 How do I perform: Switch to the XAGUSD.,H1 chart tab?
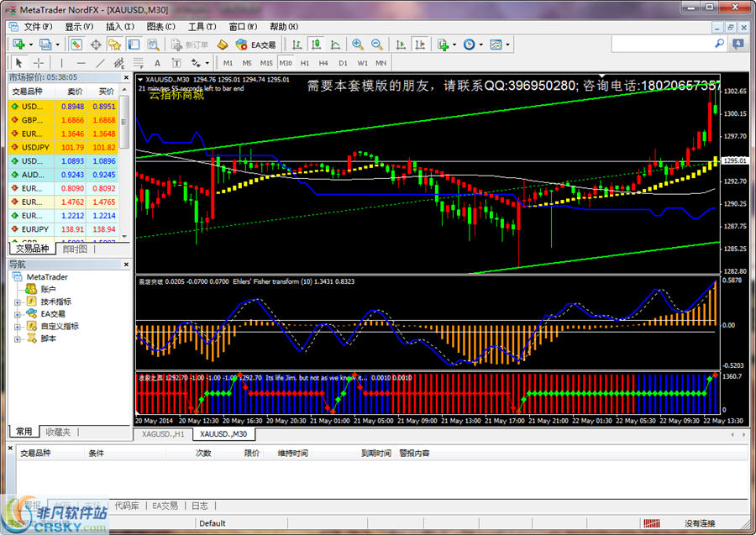[x=163, y=433]
